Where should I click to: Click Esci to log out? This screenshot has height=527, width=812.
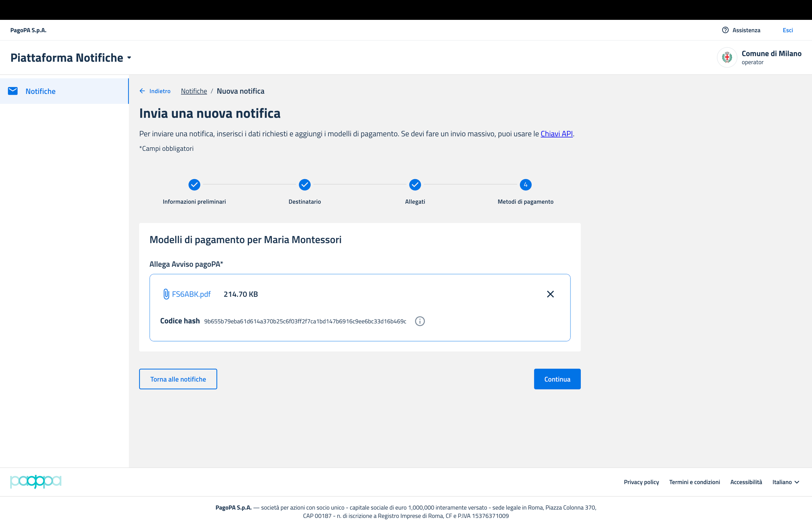(787, 30)
